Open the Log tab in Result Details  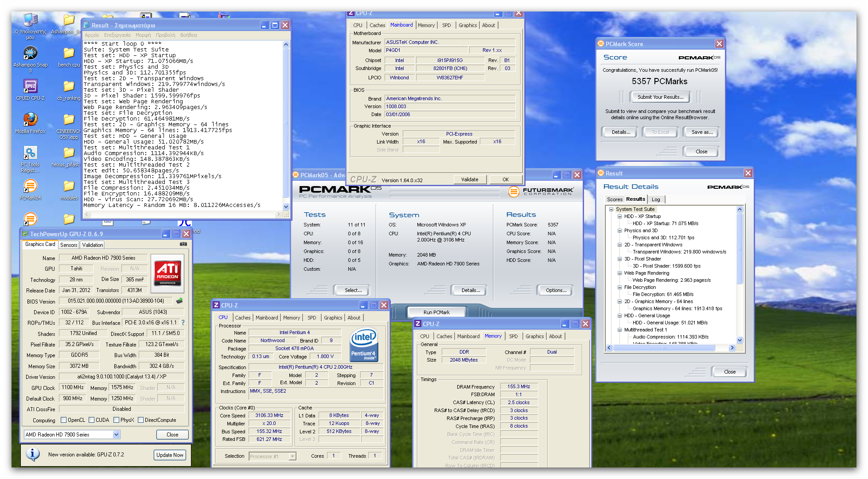[656, 199]
